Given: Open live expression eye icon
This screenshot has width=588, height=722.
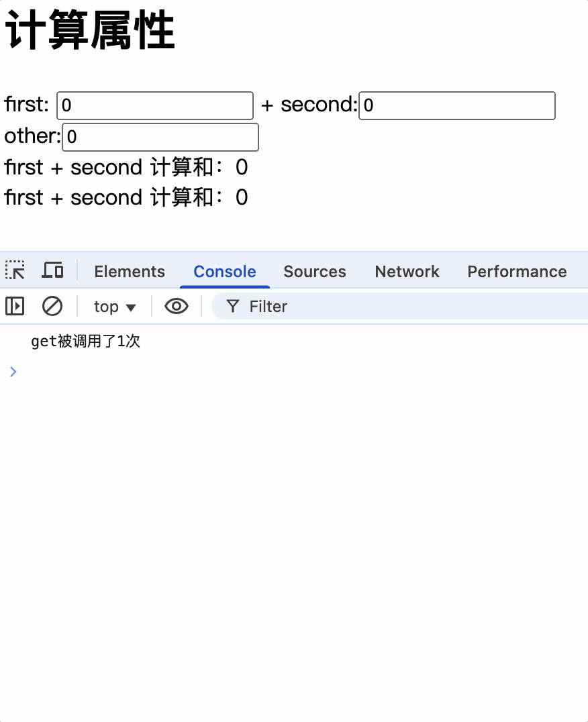Looking at the screenshot, I should click(x=176, y=307).
